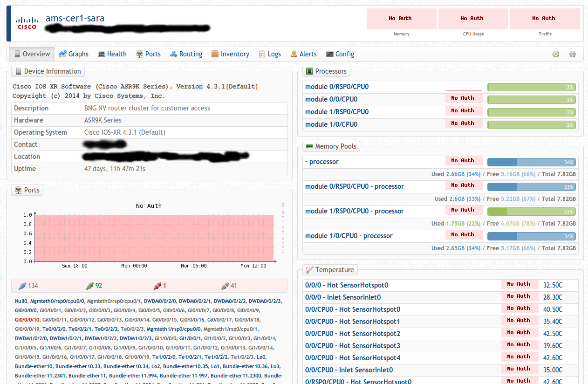Click the Device Information panel icon
The image size is (588, 384).
(19, 71)
